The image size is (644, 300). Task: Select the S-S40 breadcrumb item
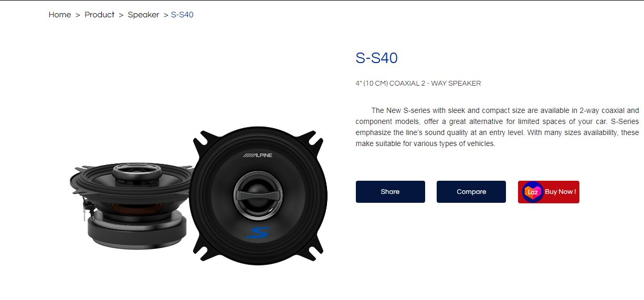[x=182, y=15]
